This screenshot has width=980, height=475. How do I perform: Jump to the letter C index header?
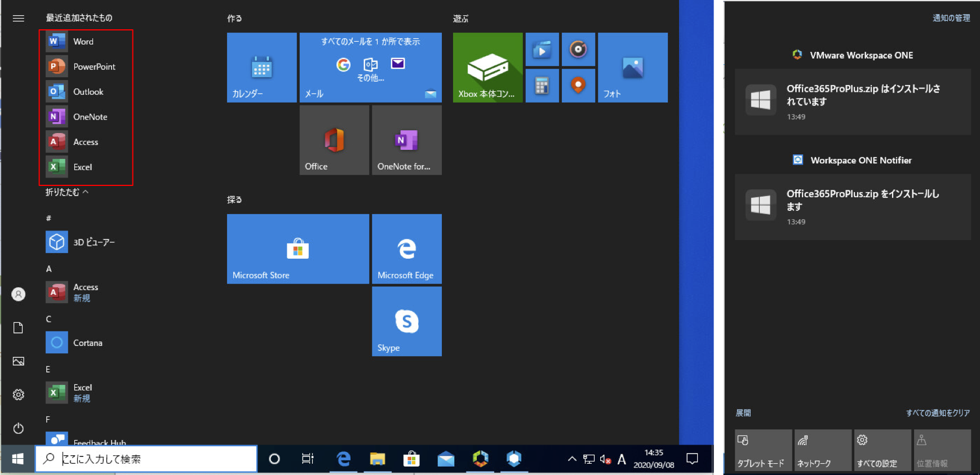coord(48,319)
